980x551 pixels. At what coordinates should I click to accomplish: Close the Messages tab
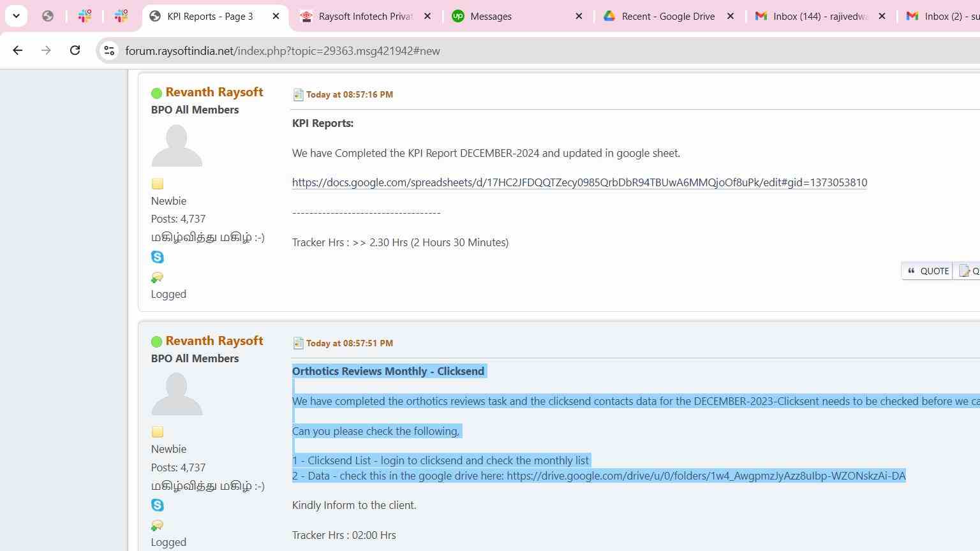pyautogui.click(x=579, y=17)
